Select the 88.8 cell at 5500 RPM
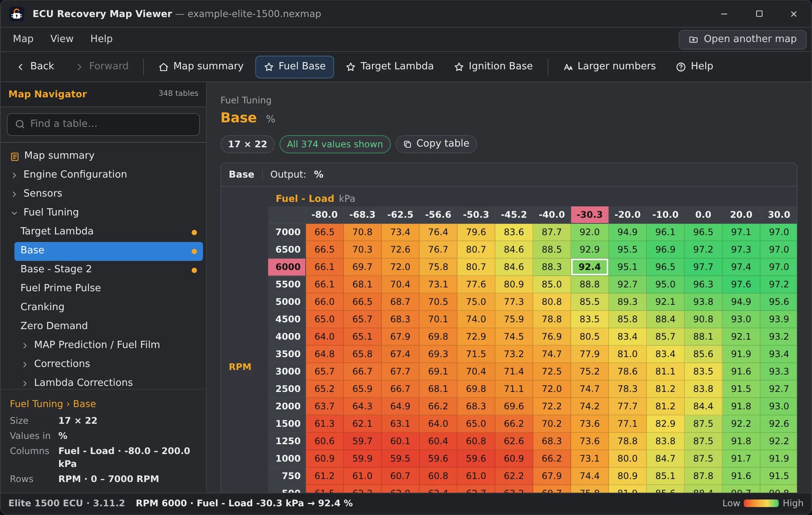This screenshot has width=812, height=515. [x=589, y=284]
